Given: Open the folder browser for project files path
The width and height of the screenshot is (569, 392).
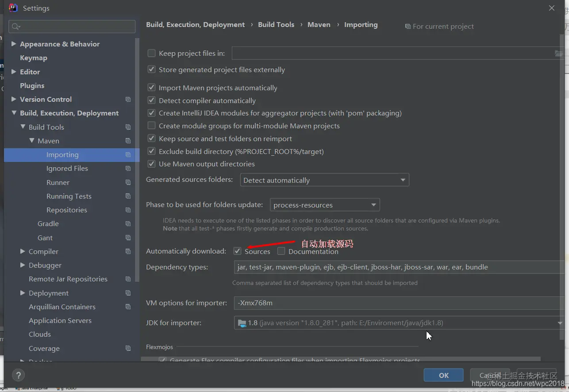Looking at the screenshot, I should pyautogui.click(x=559, y=54).
